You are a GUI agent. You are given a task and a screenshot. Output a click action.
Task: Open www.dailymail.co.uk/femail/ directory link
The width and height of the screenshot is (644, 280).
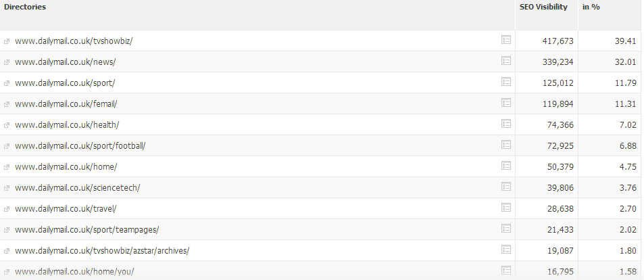pos(66,104)
